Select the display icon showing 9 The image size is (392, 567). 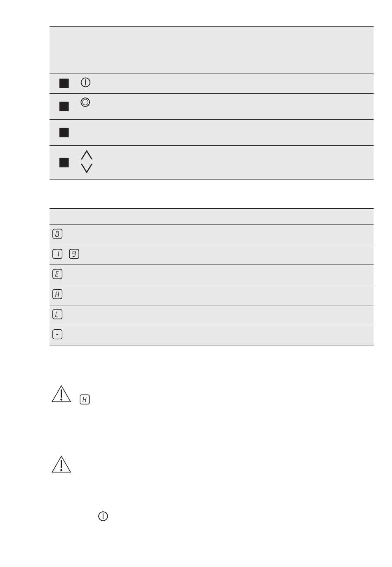tap(74, 254)
